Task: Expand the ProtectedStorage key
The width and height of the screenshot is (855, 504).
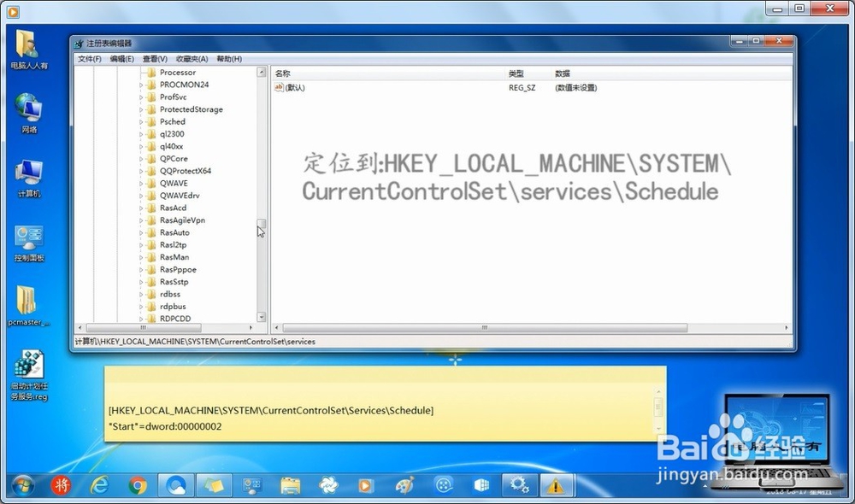Action: click(141, 109)
